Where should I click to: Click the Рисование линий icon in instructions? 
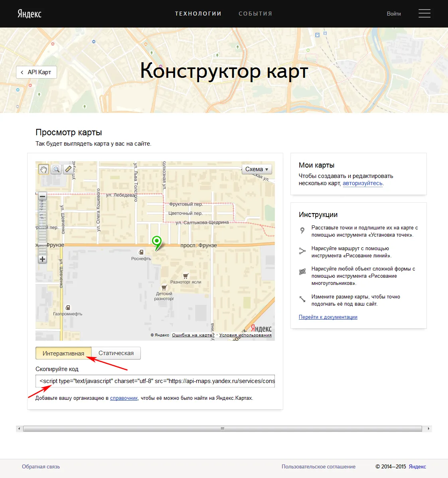pos(302,251)
